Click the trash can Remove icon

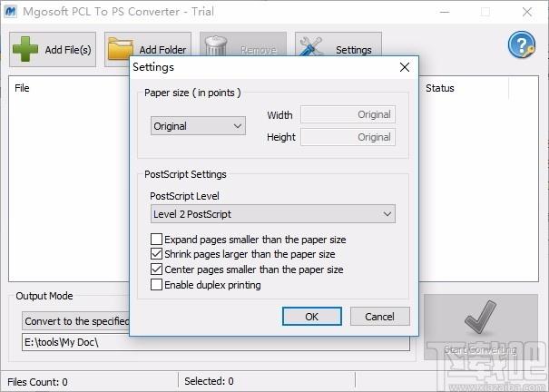216,46
